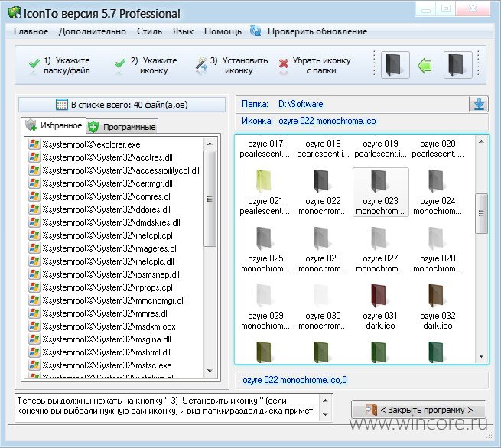The width and height of the screenshot is (501, 448).
Task: Click the file count calendar header button
Action: (122, 105)
